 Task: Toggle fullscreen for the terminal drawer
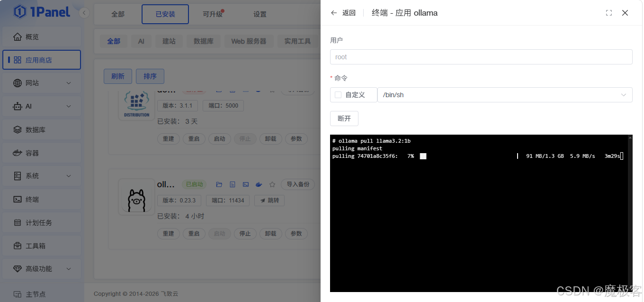click(609, 13)
